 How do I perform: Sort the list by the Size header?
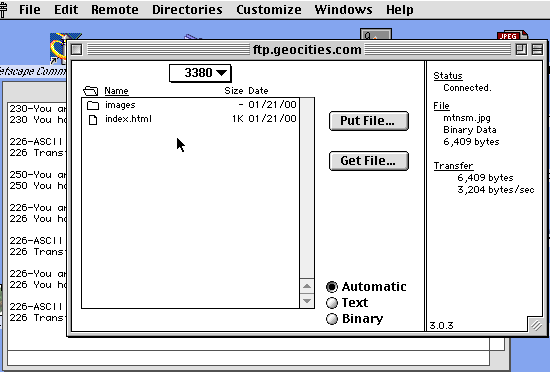click(234, 91)
